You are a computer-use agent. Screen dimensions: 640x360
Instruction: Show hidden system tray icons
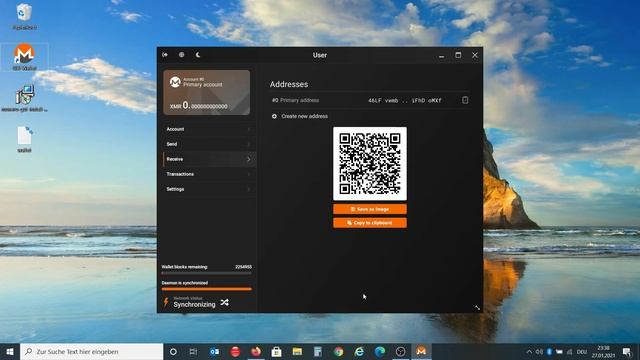tap(529, 351)
